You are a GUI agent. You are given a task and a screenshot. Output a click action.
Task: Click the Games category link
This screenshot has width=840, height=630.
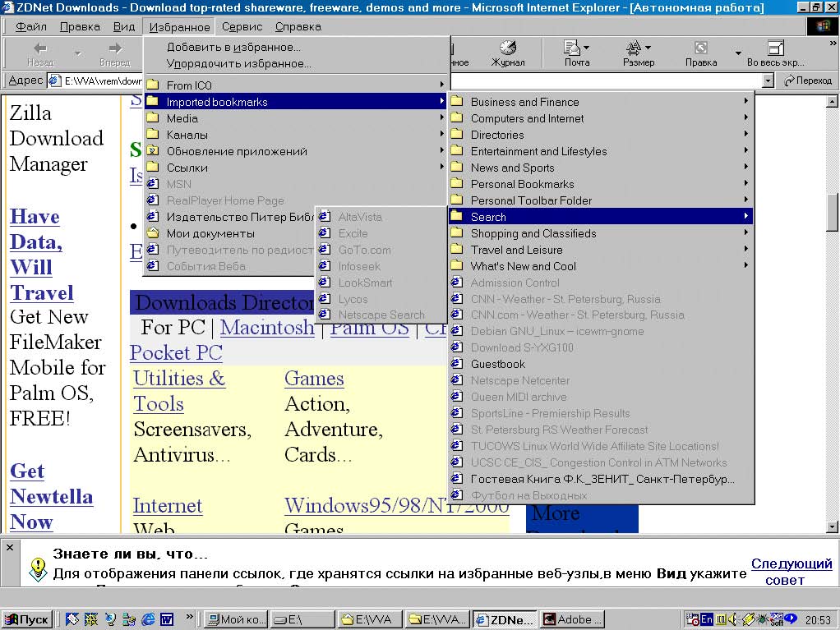coord(314,379)
